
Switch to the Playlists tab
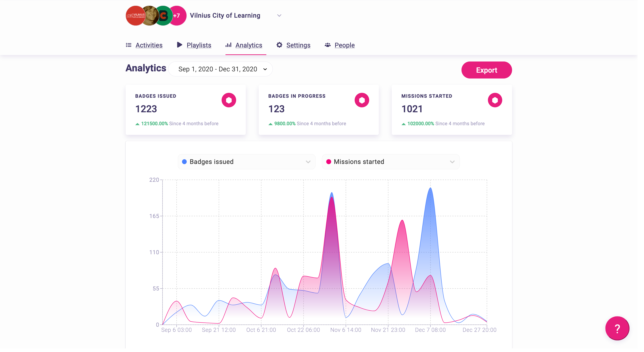pyautogui.click(x=199, y=45)
